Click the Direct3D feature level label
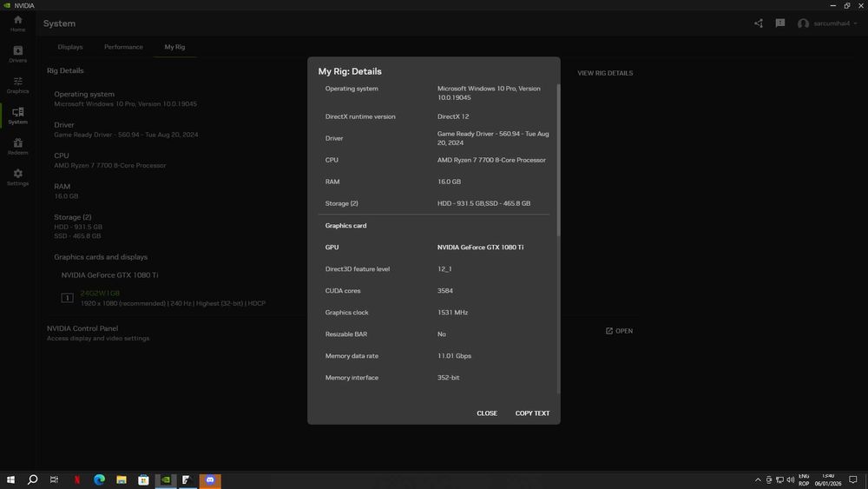Viewport: 868px width, 489px height. [358, 269]
